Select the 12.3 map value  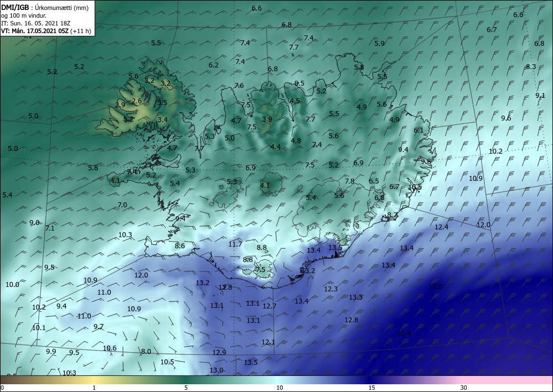[331, 289]
